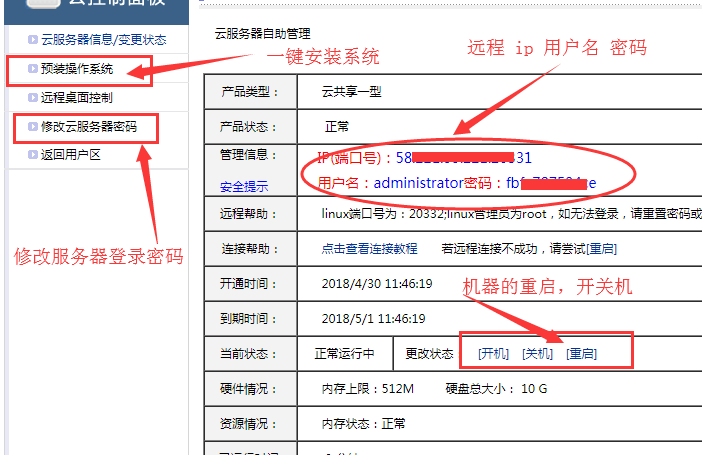
Task: Select the administrator username text
Action: [x=418, y=183]
